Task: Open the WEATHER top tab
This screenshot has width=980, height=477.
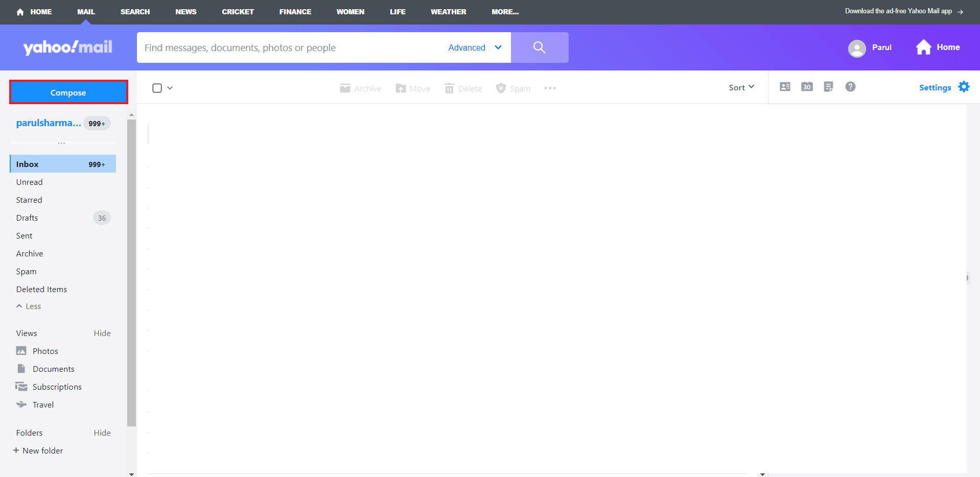Action: pos(449,12)
